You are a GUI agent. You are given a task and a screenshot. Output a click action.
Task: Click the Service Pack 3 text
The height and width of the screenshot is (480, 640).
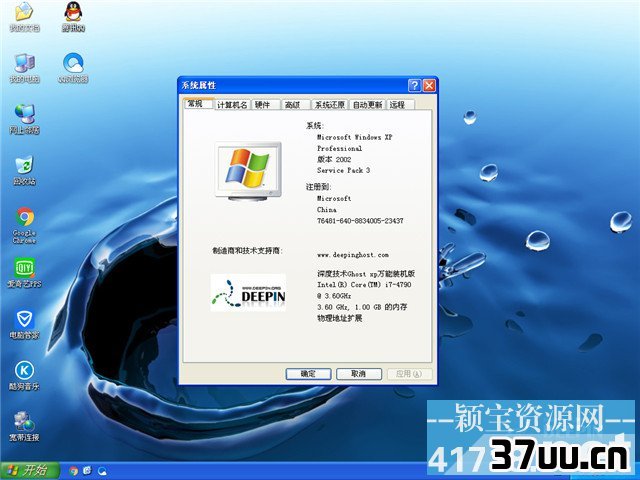343,171
